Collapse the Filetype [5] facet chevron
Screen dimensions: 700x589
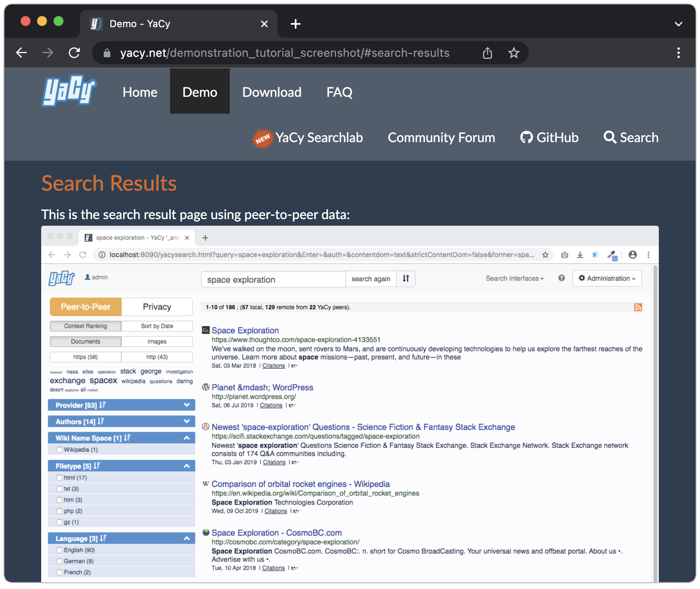point(187,466)
